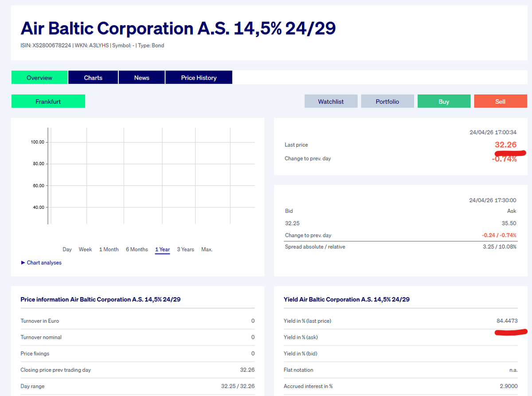Click the last price value 32.26
The width and height of the screenshot is (532, 396).
pos(505,145)
